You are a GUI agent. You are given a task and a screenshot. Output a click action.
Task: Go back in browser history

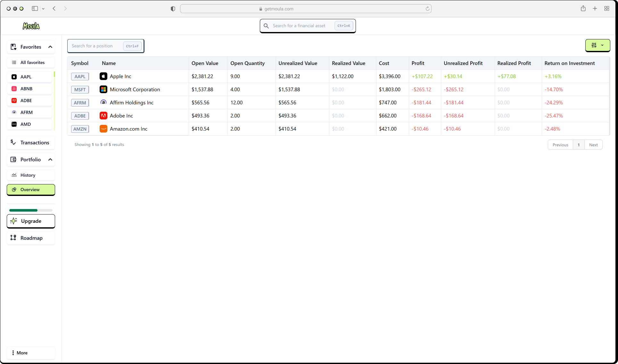tap(54, 9)
